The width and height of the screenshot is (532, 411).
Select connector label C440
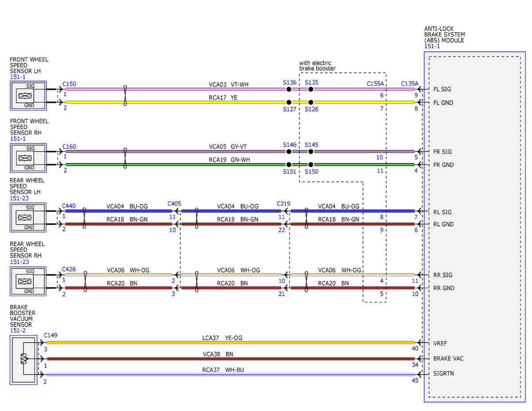[x=69, y=206]
